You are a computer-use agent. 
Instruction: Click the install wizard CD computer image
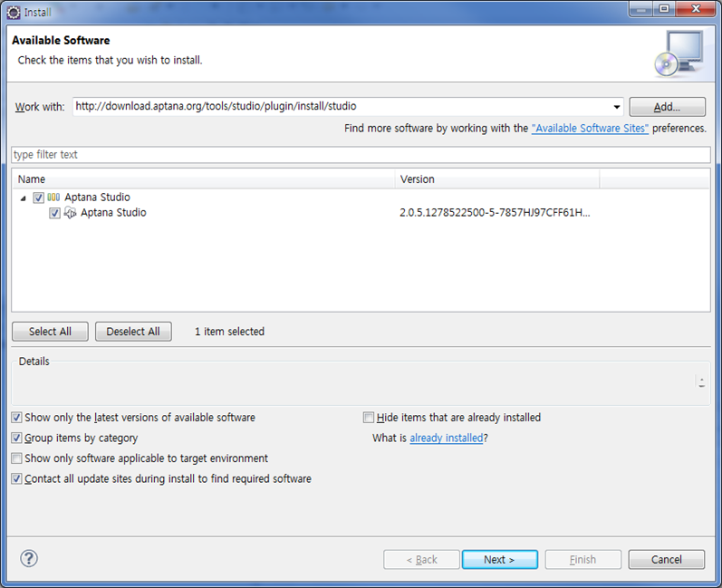[679, 53]
